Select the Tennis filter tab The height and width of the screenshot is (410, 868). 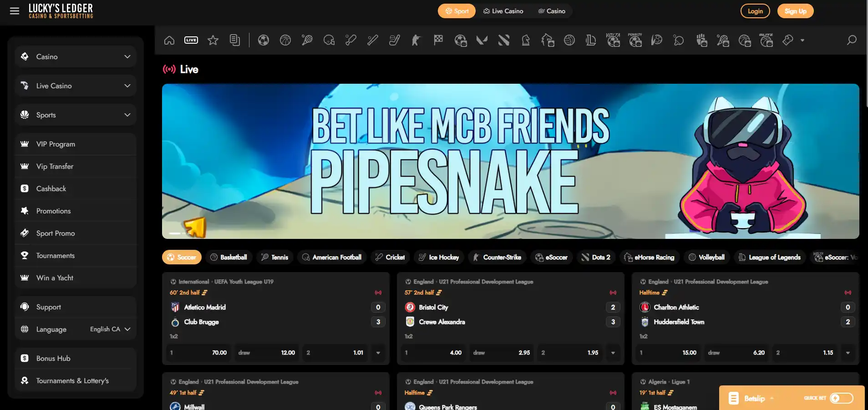(274, 257)
